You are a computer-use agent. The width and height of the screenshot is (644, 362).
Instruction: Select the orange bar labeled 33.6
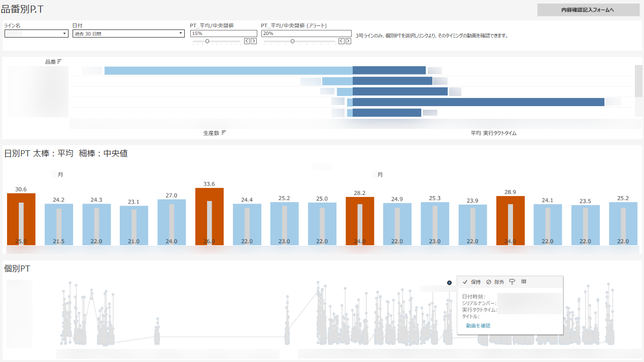click(210, 216)
